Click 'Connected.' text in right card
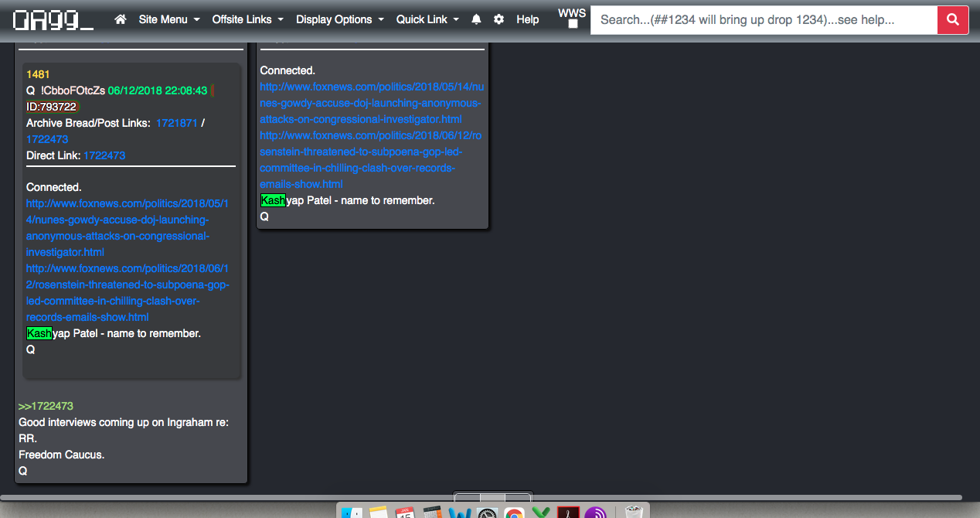 pos(288,70)
